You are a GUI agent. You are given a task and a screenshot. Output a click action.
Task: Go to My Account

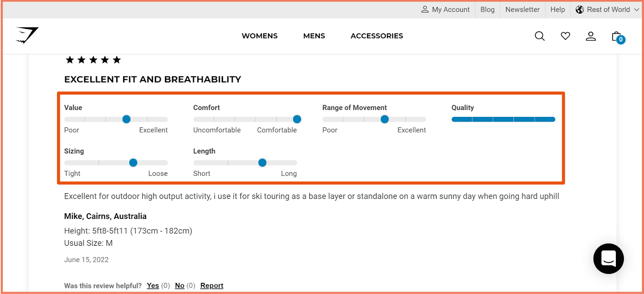pos(445,10)
